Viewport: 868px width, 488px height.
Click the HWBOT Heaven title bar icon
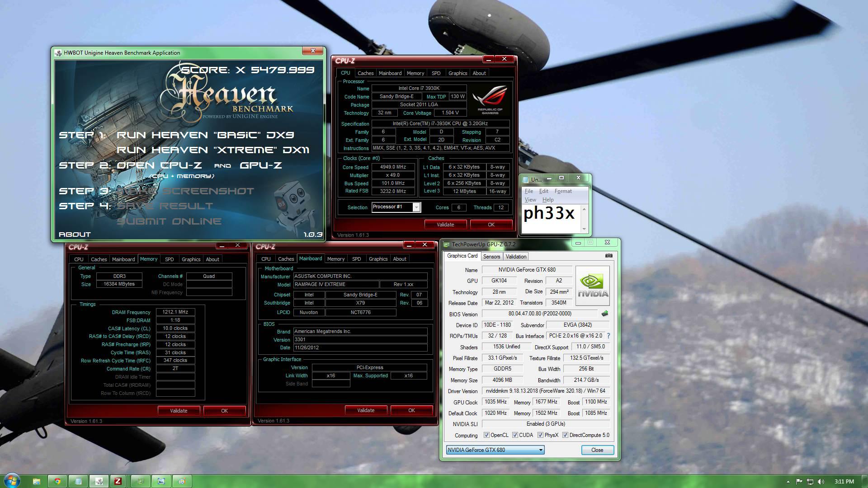click(x=58, y=53)
